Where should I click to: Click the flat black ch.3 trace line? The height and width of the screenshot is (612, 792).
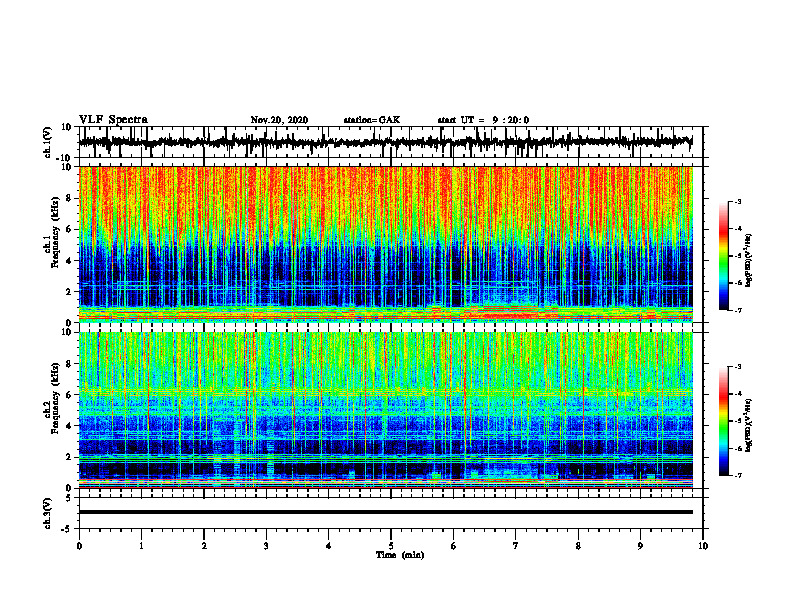point(386,512)
